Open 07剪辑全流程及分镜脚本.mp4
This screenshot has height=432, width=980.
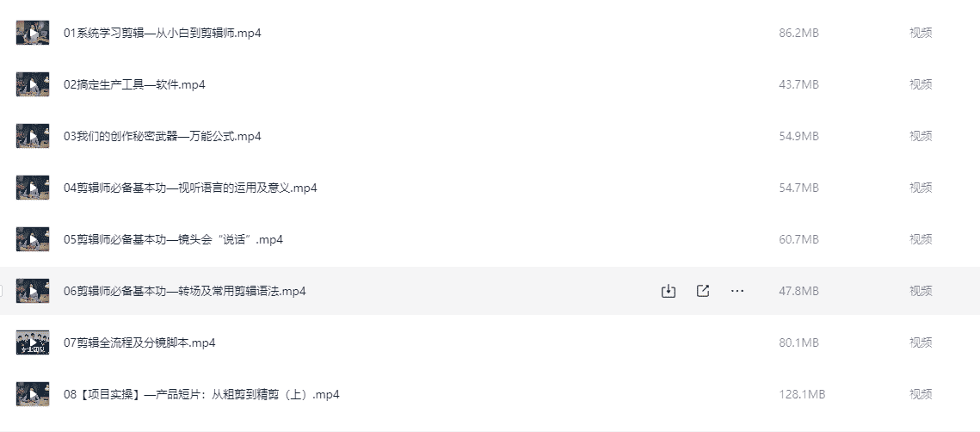[139, 343]
